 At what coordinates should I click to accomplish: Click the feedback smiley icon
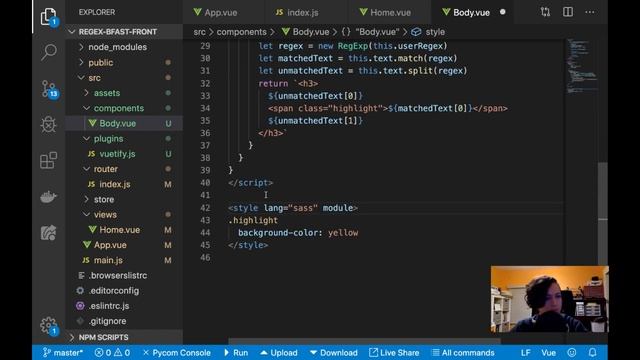click(x=572, y=353)
